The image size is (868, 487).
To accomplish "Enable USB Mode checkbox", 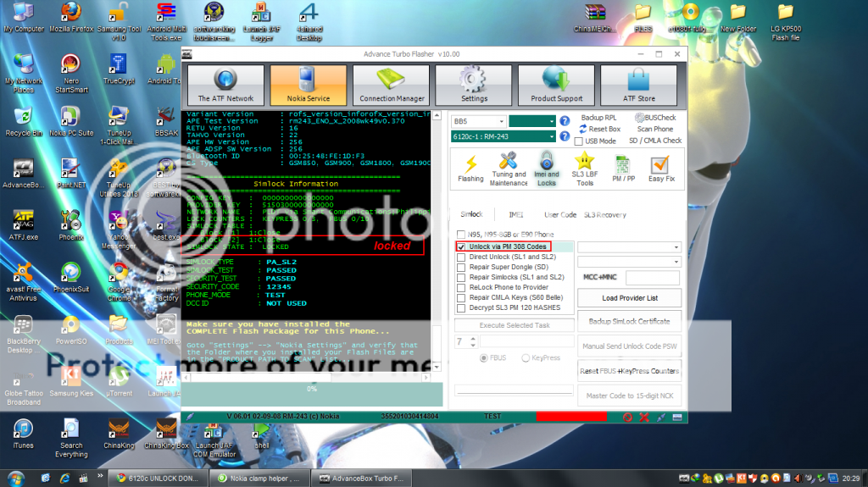I will [578, 141].
